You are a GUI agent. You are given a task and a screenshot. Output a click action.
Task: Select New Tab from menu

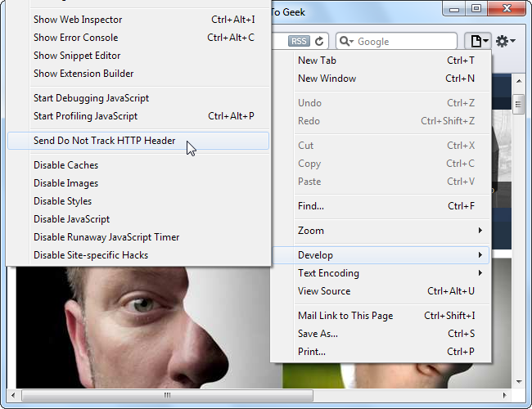317,61
